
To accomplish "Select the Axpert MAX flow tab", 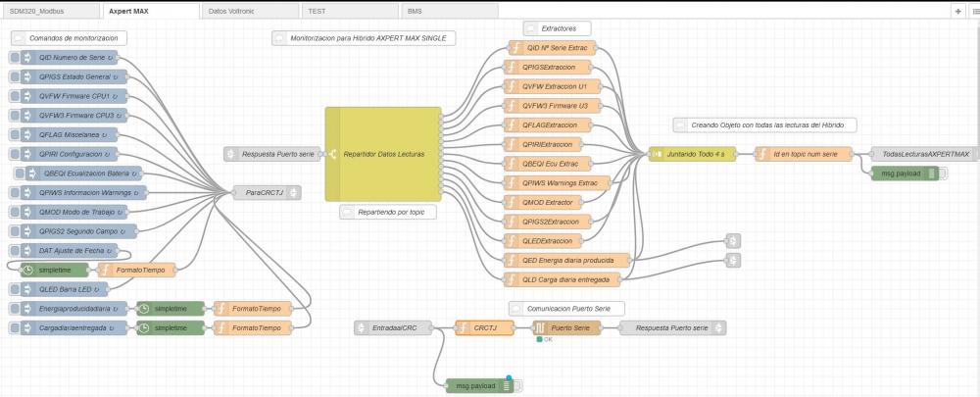I will (x=150, y=11).
